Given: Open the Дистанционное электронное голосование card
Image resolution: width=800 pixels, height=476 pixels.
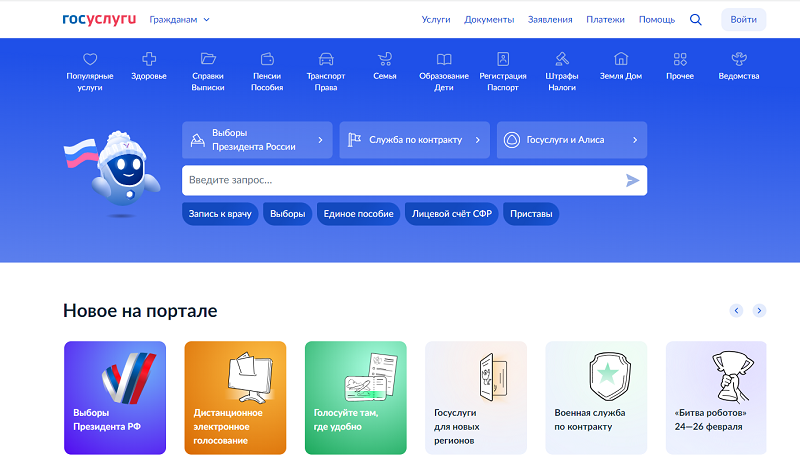Looking at the screenshot, I should tap(235, 398).
